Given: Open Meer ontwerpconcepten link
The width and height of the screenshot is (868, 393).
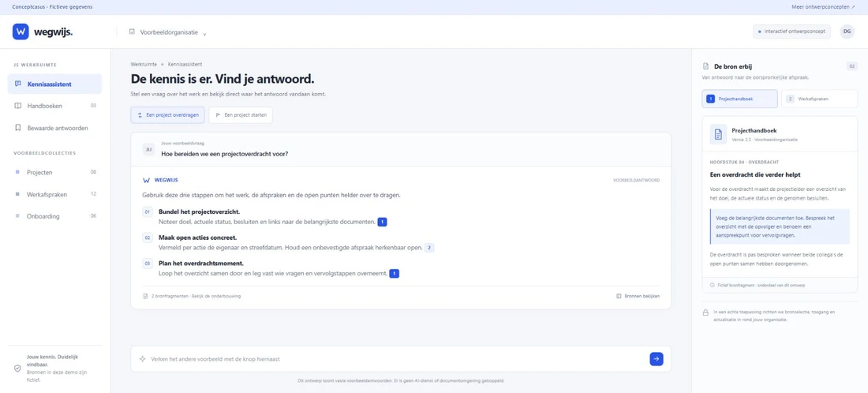Looking at the screenshot, I should (x=823, y=7).
